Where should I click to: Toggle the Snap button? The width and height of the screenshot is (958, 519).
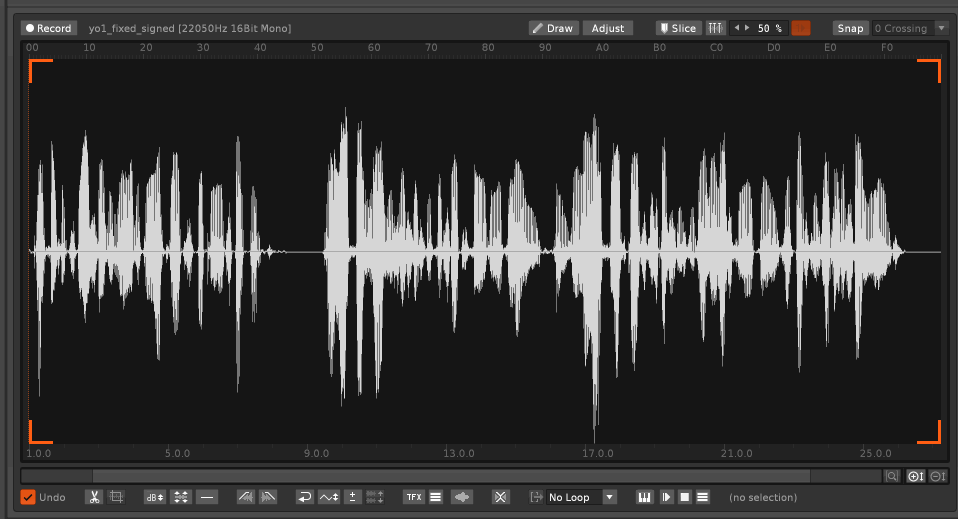[x=850, y=28]
